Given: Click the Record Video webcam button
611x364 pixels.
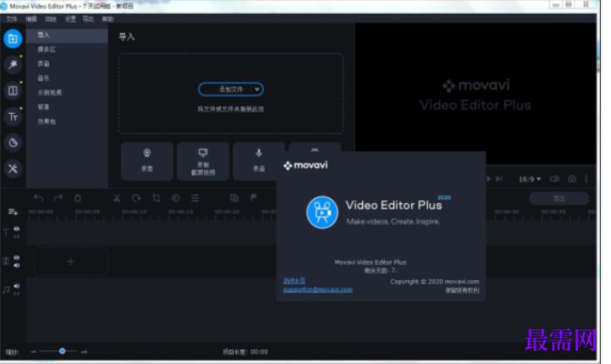Looking at the screenshot, I should [147, 161].
